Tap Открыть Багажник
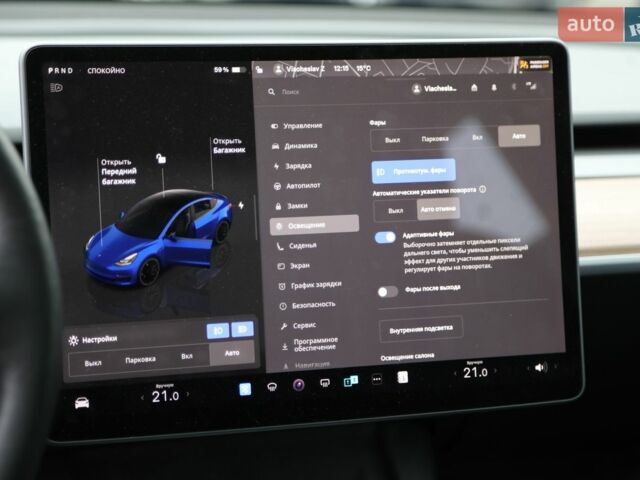Image resolution: width=640 pixels, height=480 pixels. (229, 145)
